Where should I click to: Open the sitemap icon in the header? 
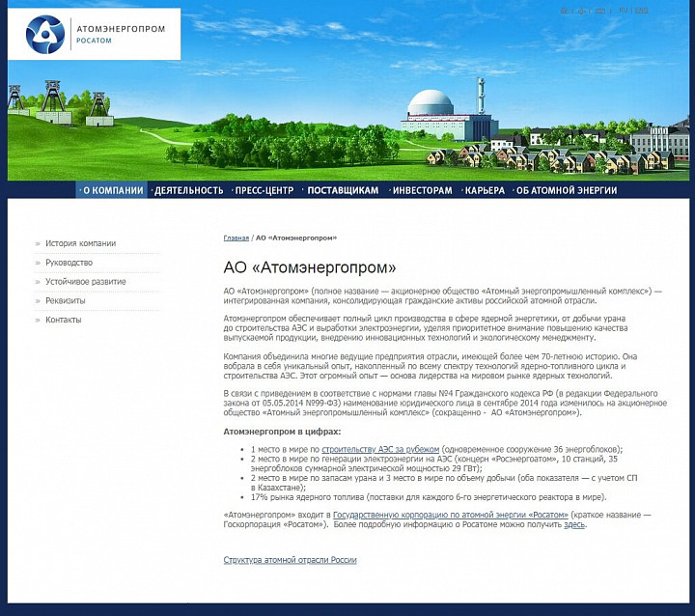(581, 11)
